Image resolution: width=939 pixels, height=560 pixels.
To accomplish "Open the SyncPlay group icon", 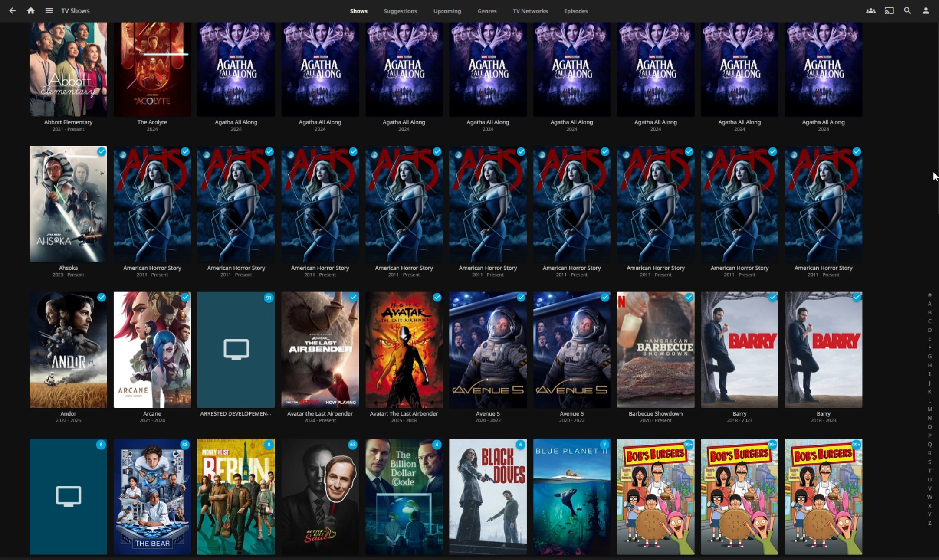I will (x=870, y=11).
